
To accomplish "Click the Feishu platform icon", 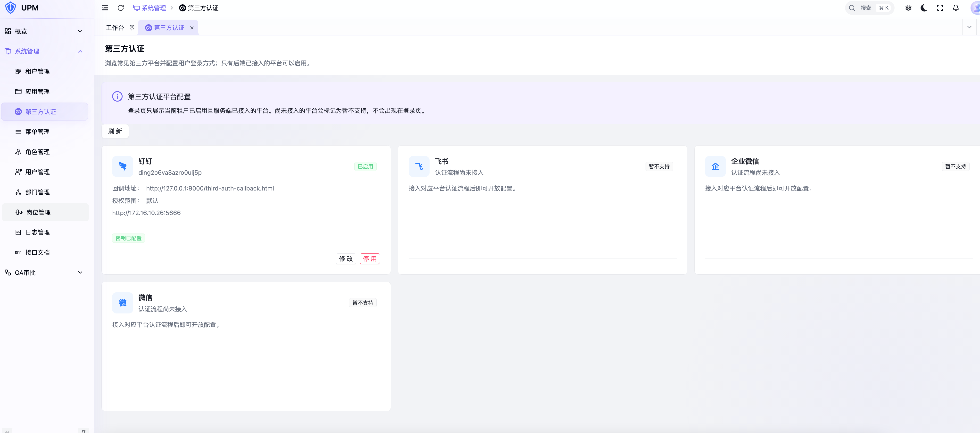I will [419, 166].
